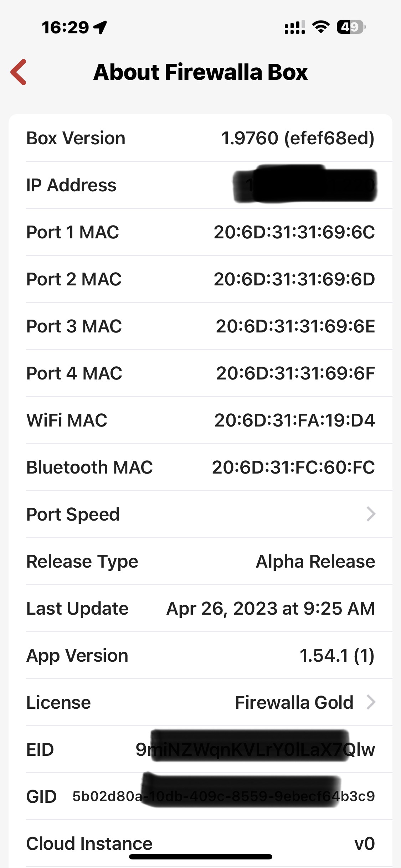Tap the redacted IP Address value
This screenshot has height=868, width=401.
click(305, 185)
